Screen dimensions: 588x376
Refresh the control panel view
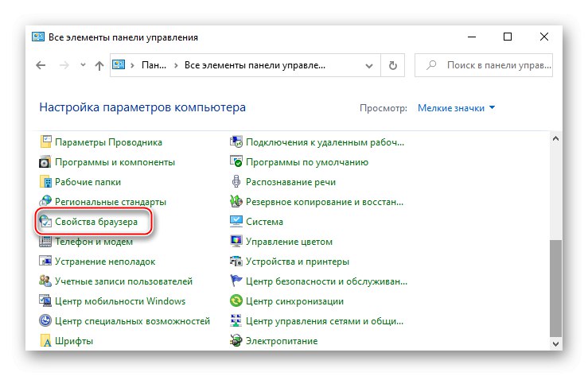(392, 65)
